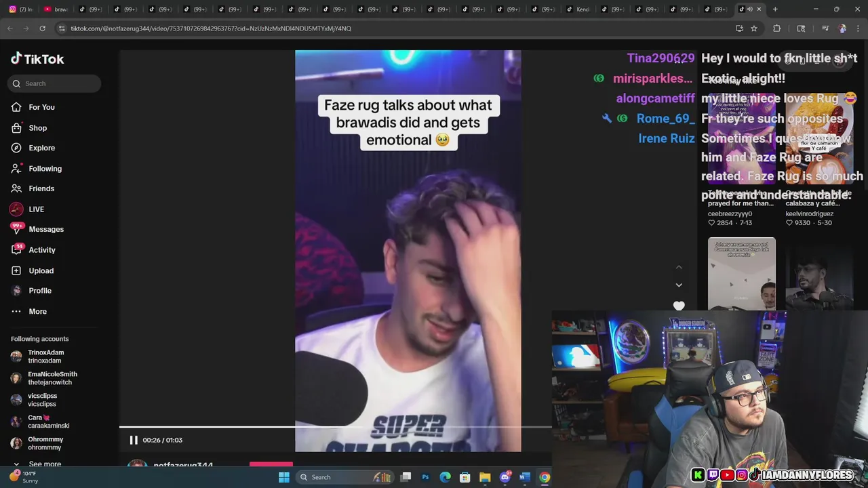
Task: Click the shopping bag Shop icon
Action: click(x=16, y=127)
